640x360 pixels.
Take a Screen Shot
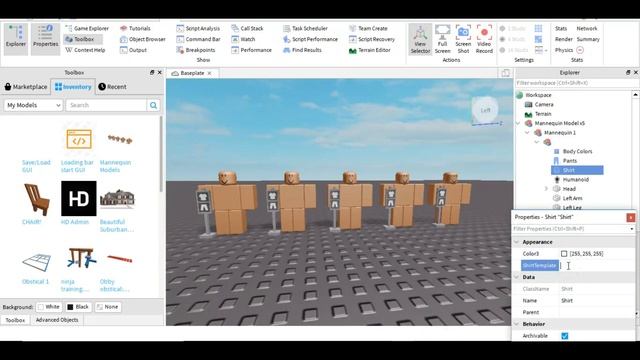(463, 39)
